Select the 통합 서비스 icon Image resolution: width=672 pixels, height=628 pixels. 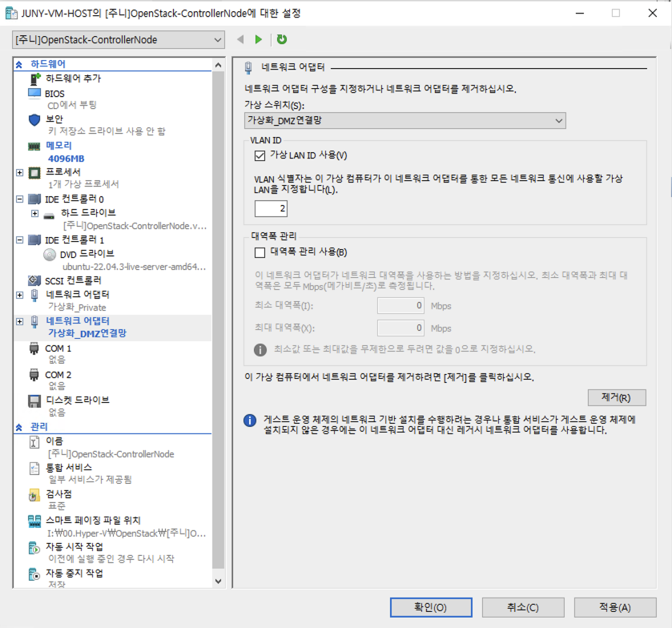[x=34, y=468]
